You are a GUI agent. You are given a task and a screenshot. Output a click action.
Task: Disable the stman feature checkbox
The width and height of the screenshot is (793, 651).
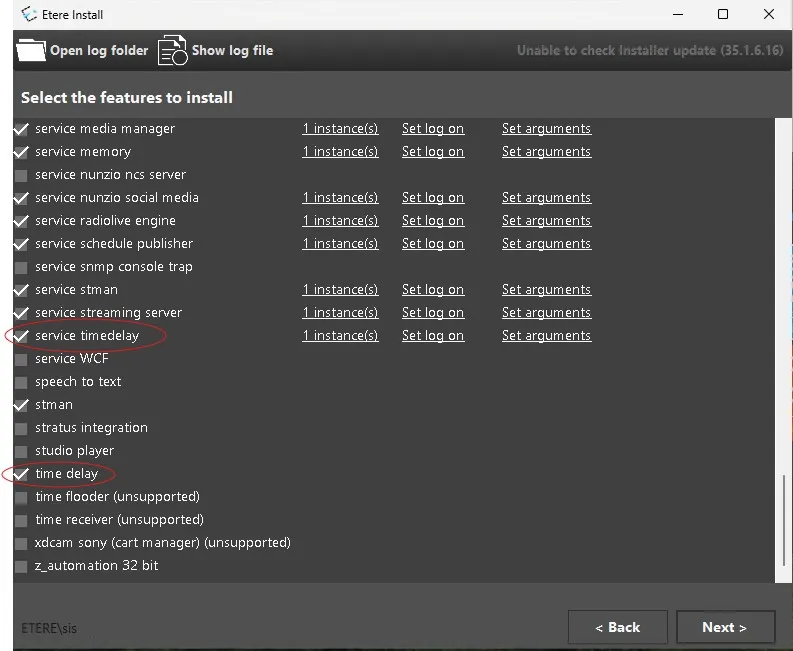click(21, 405)
